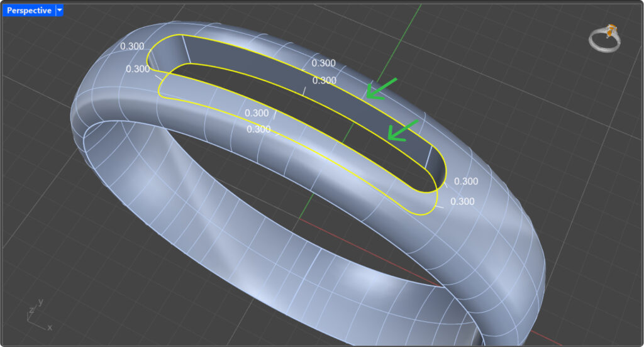Open the Perspective viewport dropdown arrow

coord(59,11)
